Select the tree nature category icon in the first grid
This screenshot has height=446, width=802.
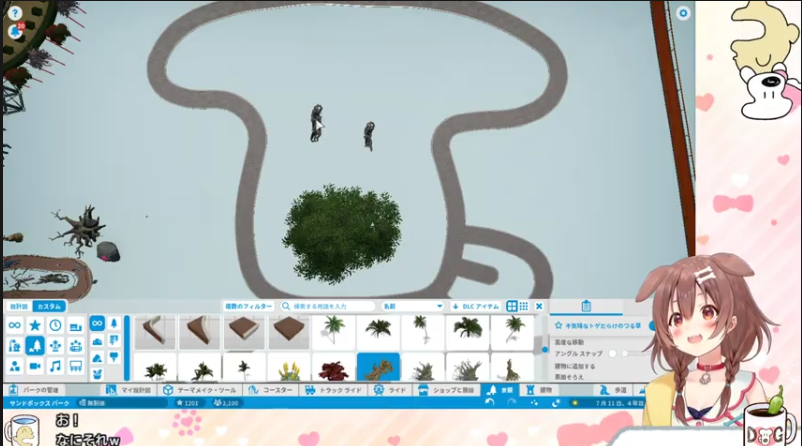tap(35, 345)
